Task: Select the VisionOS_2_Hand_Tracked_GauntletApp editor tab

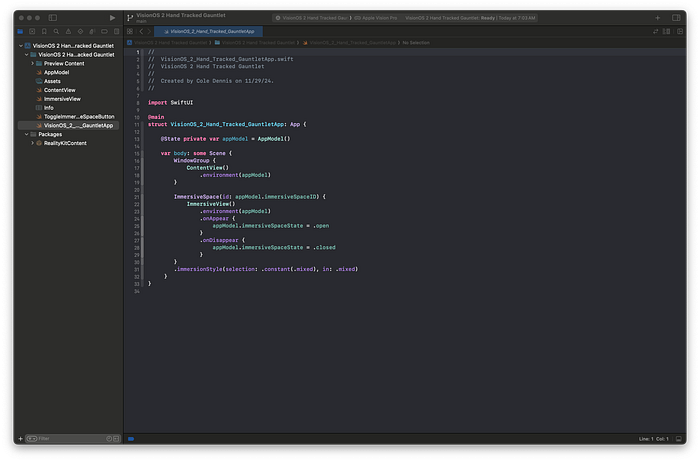Action: 208,32
